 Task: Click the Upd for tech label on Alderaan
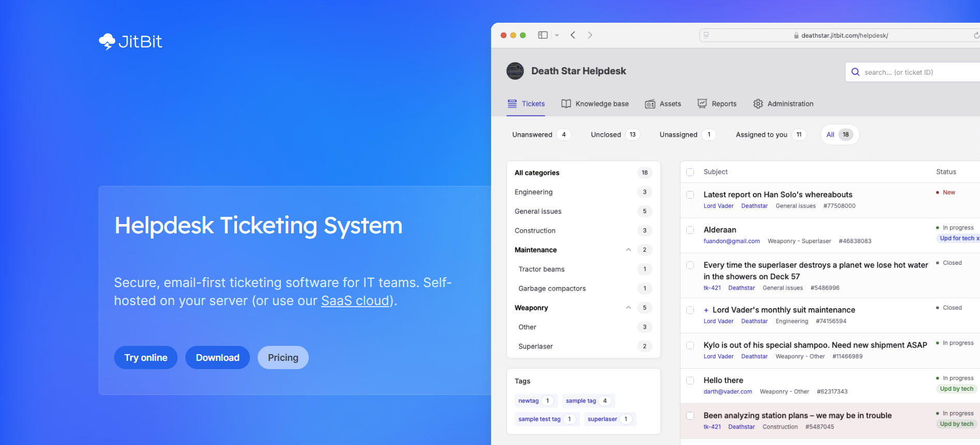(x=959, y=239)
